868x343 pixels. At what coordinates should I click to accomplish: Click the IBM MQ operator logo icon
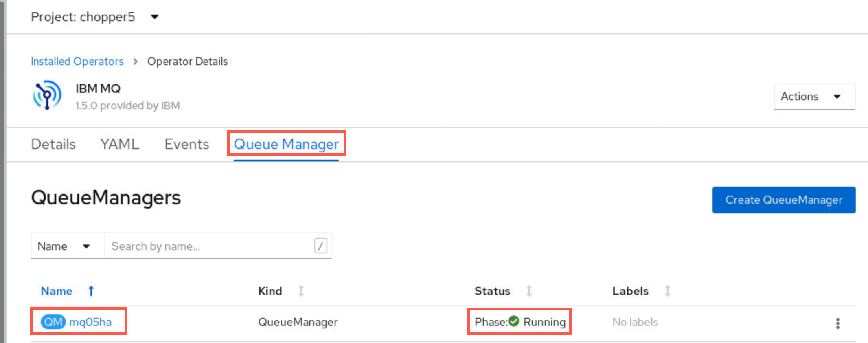pyautogui.click(x=47, y=95)
